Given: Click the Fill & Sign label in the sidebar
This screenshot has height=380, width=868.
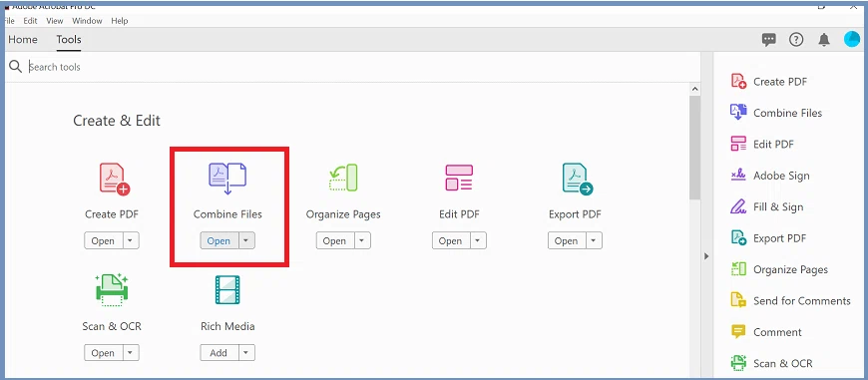Looking at the screenshot, I should (778, 206).
